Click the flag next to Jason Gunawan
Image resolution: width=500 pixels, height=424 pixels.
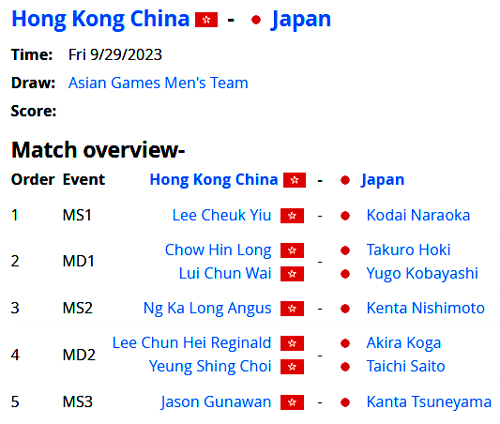(292, 402)
